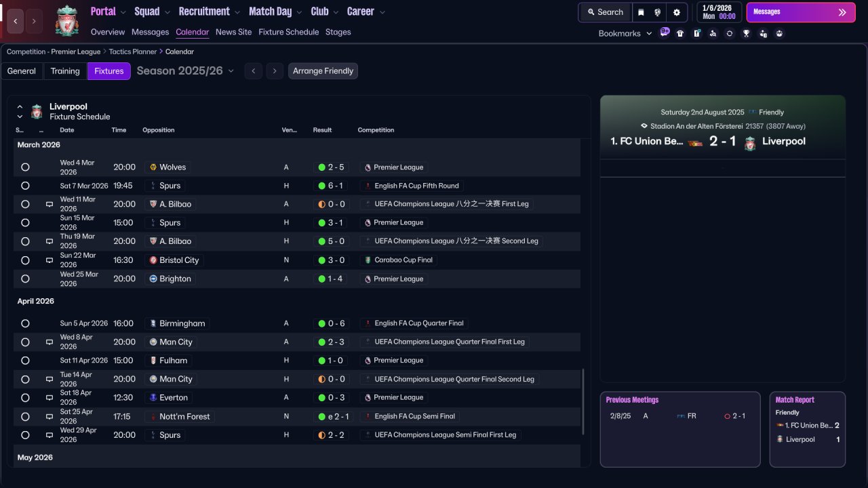This screenshot has height=488, width=868.
Task: Click the shirt bookmark icon
Action: [680, 33]
